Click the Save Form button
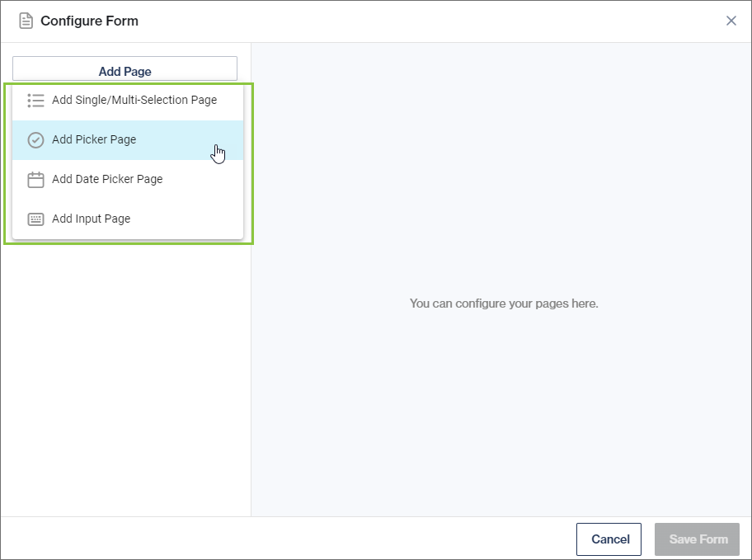Screen dimensions: 752x560 coord(698,539)
